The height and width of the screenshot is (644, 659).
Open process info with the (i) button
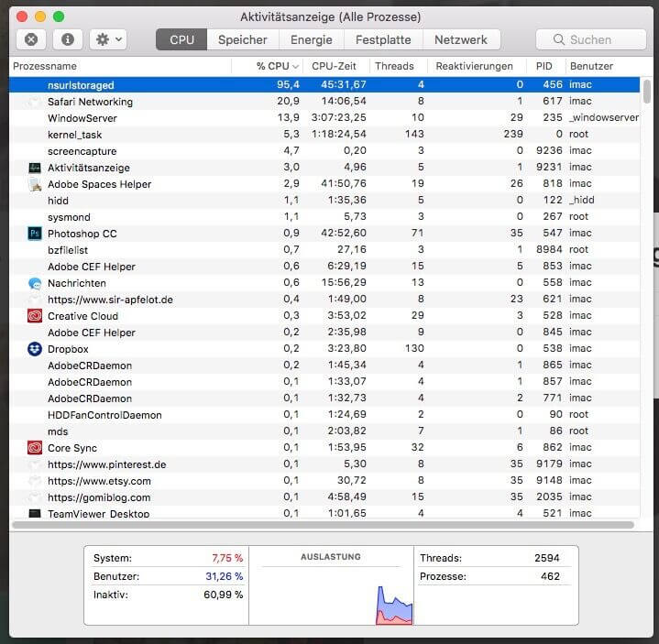point(67,39)
